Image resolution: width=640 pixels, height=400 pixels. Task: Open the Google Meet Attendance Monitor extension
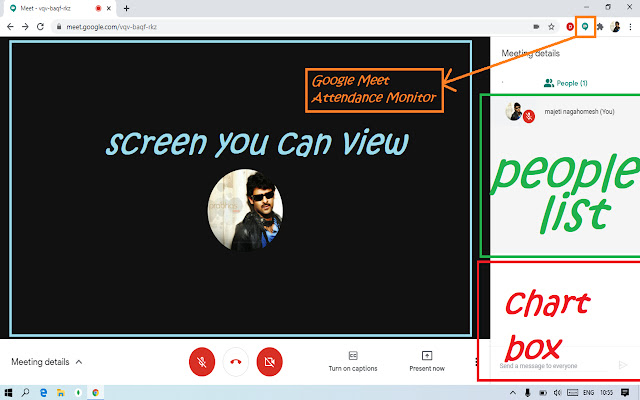pos(585,27)
